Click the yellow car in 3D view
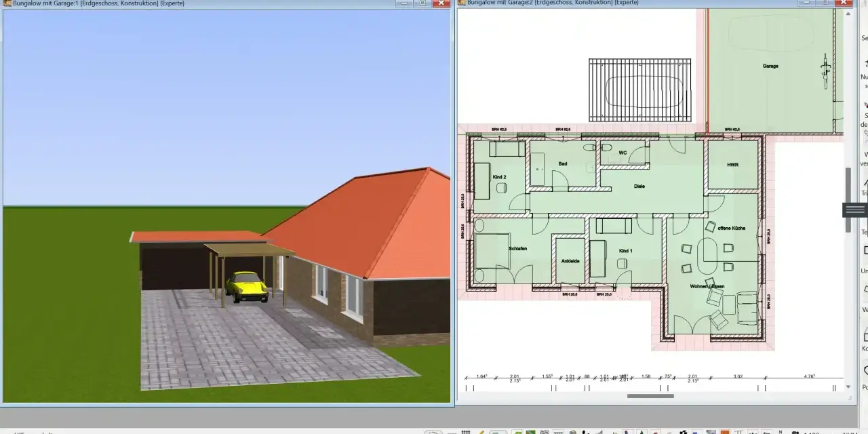This screenshot has width=868, height=434. pyautogui.click(x=246, y=286)
